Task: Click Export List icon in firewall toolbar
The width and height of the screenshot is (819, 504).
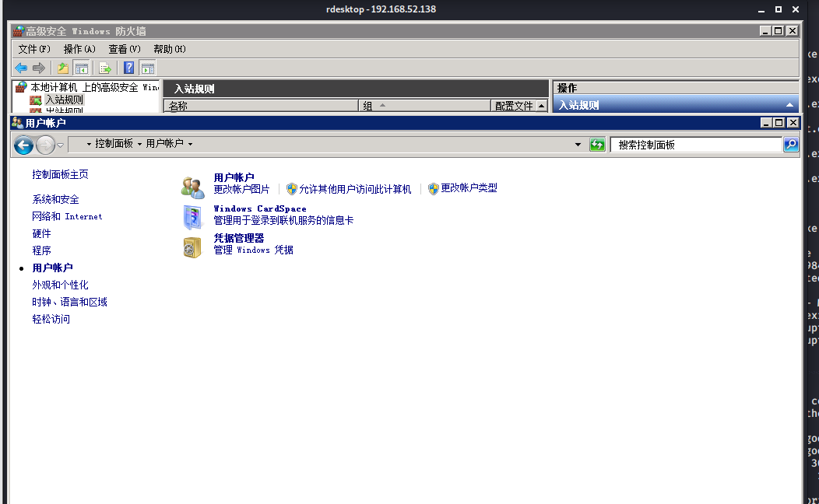Action: [x=105, y=68]
